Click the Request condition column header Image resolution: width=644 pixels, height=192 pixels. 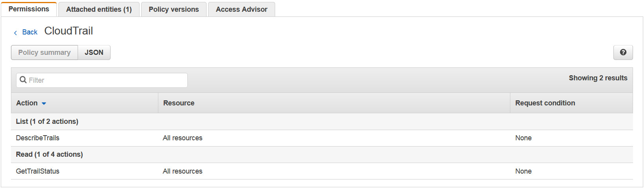(x=545, y=103)
